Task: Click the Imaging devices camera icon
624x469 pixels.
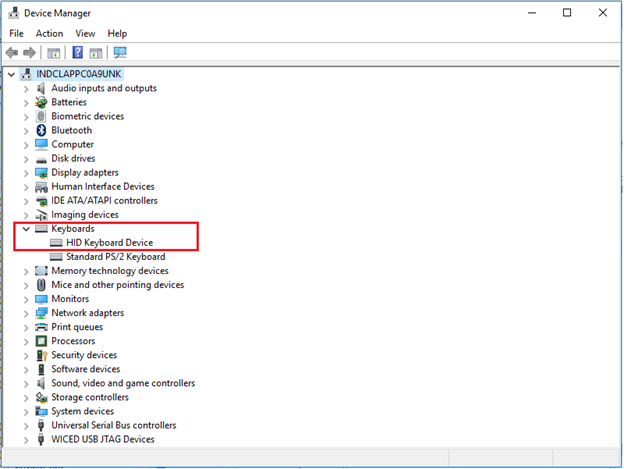Action: click(x=41, y=215)
